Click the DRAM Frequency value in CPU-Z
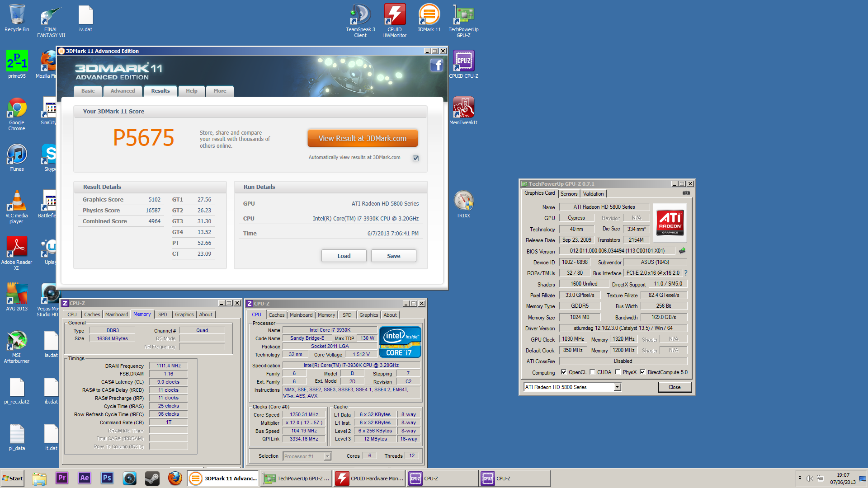The image size is (868, 488). pyautogui.click(x=169, y=366)
